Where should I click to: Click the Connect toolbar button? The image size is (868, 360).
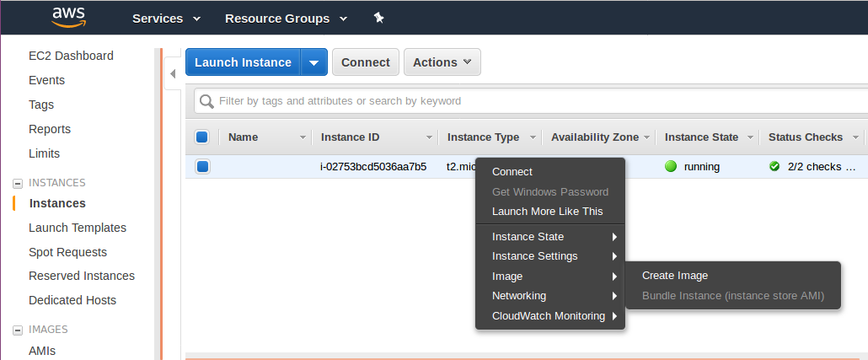point(366,62)
